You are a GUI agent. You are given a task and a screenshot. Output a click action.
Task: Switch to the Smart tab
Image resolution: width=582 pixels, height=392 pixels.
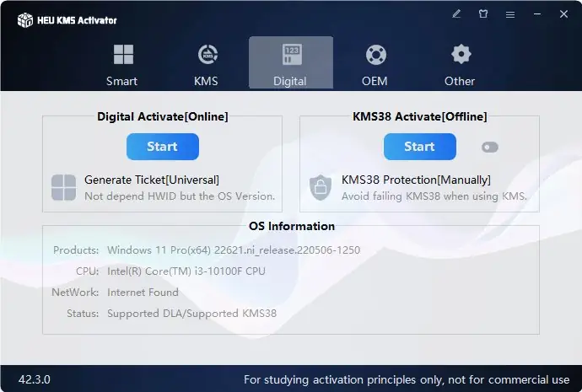click(x=123, y=65)
